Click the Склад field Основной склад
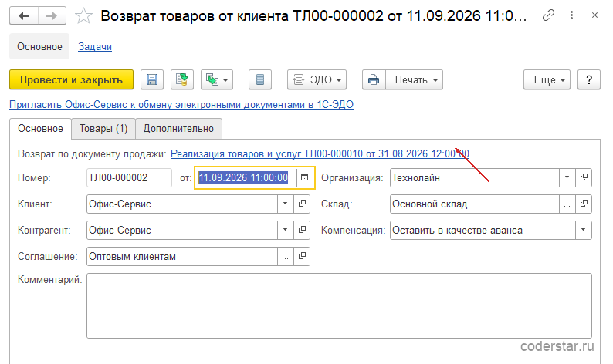The height and width of the screenshot is (364, 613). (x=475, y=204)
